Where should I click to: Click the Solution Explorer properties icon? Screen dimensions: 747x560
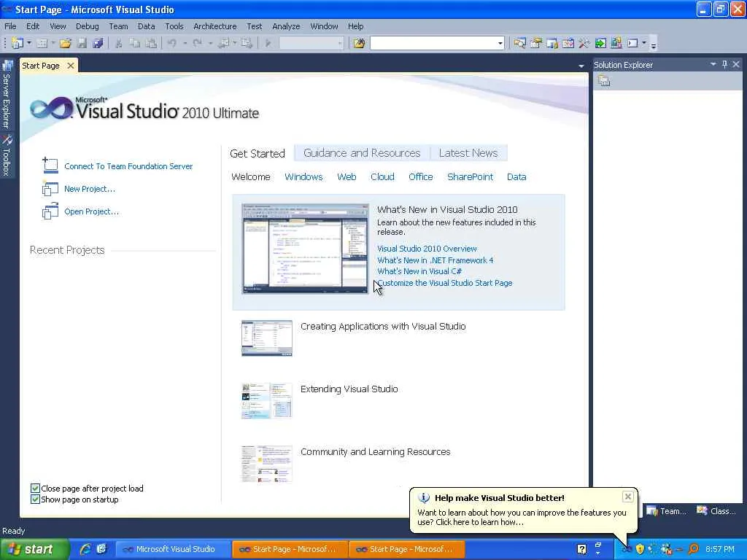(603, 81)
